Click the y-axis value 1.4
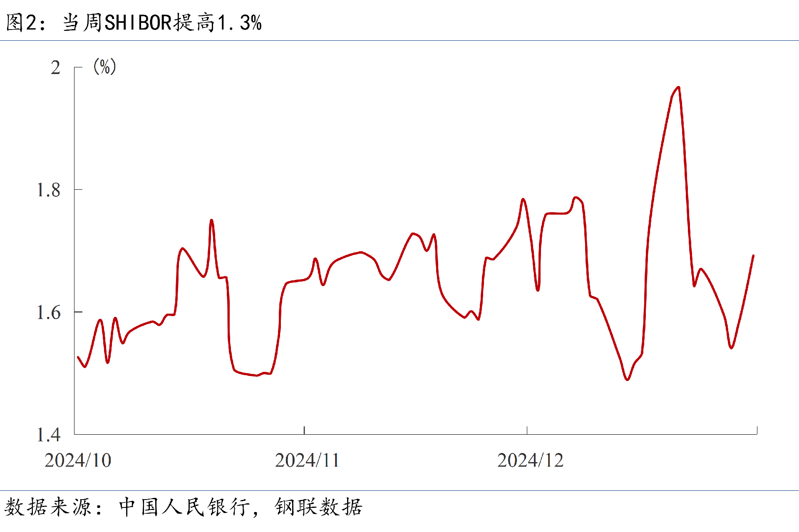This screenshot has width=799, height=532. click(49, 435)
